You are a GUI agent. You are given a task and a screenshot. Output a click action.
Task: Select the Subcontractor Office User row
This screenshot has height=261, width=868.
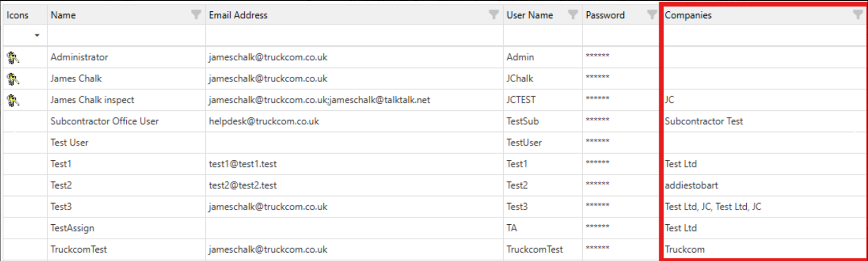pos(104,122)
